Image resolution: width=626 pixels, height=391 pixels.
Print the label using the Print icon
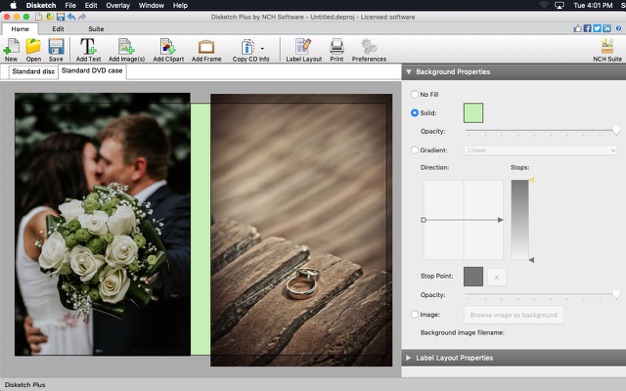point(337,50)
